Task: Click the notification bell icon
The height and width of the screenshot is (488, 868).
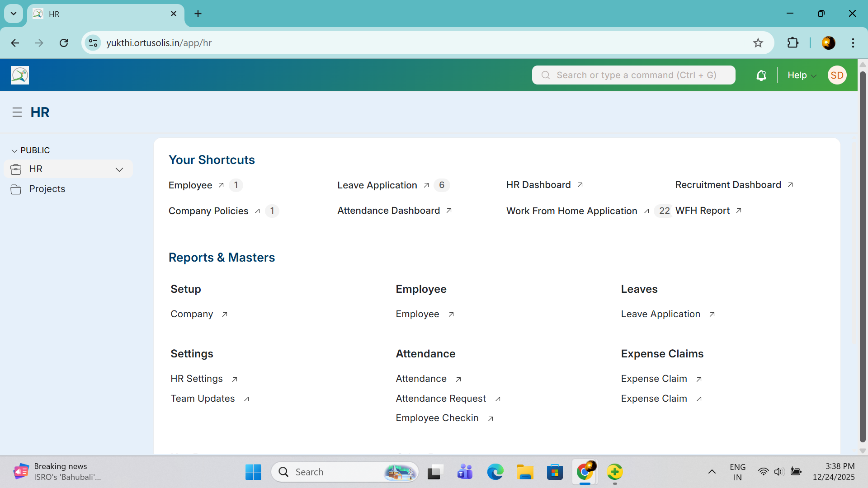Action: [761, 75]
